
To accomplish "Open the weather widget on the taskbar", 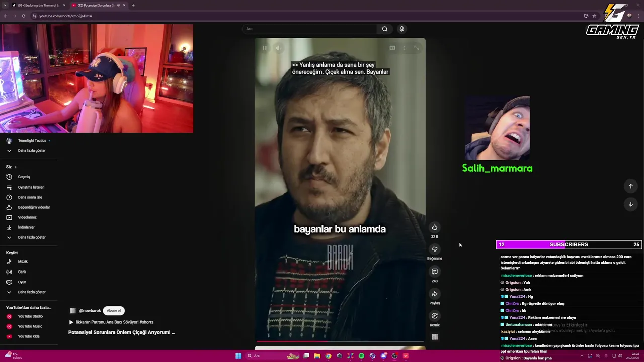I will click(x=12, y=356).
